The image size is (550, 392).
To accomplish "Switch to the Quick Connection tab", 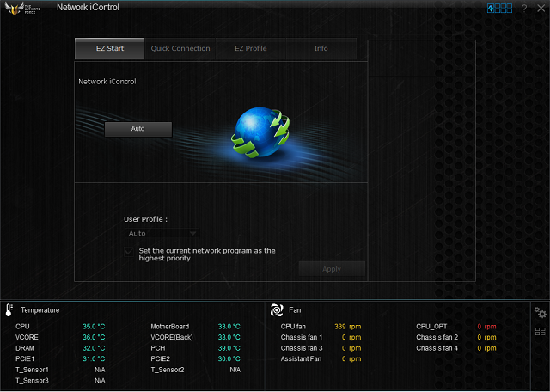I will 180,49.
